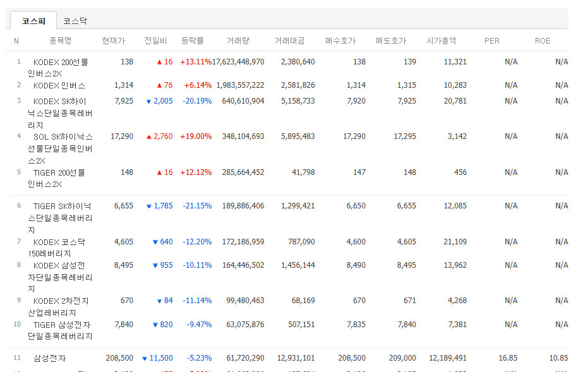This screenshot has height=372, width=588.
Task: Switch to the 코스피 tab
Action: (33, 21)
